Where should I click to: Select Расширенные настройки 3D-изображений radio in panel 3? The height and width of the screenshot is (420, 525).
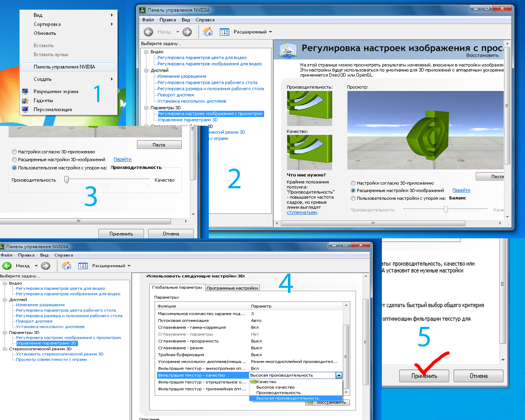point(14,160)
